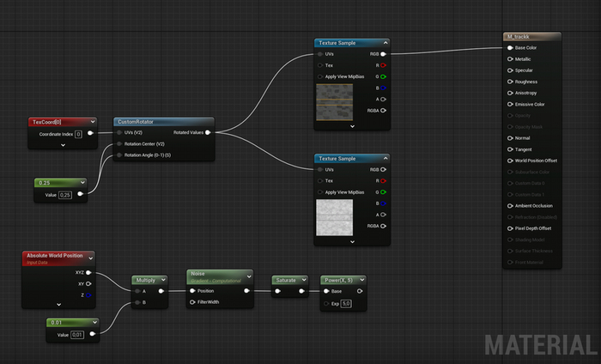Click the Power node Exp value field
The width and height of the screenshot is (601, 364).
point(346,303)
